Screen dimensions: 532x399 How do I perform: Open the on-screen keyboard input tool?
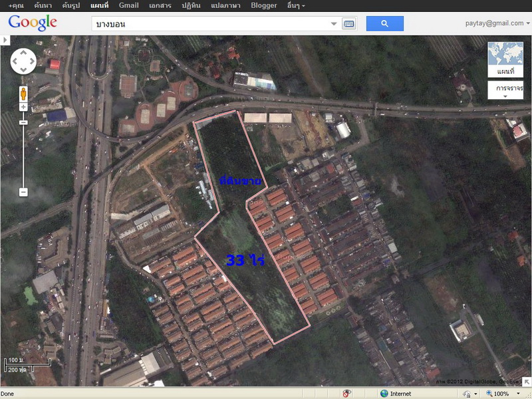tap(349, 24)
